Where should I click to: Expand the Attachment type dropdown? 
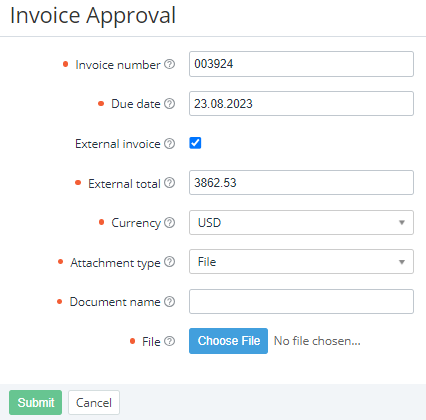click(x=301, y=262)
